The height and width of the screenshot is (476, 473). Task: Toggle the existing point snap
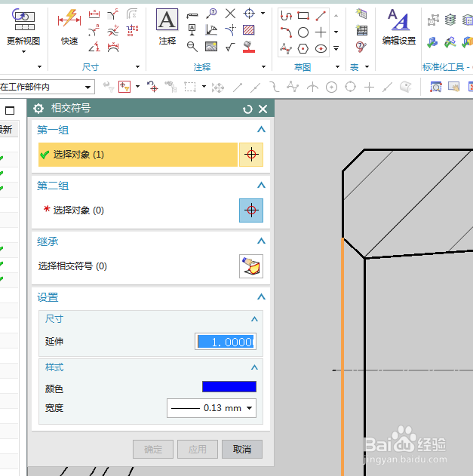pos(369,87)
